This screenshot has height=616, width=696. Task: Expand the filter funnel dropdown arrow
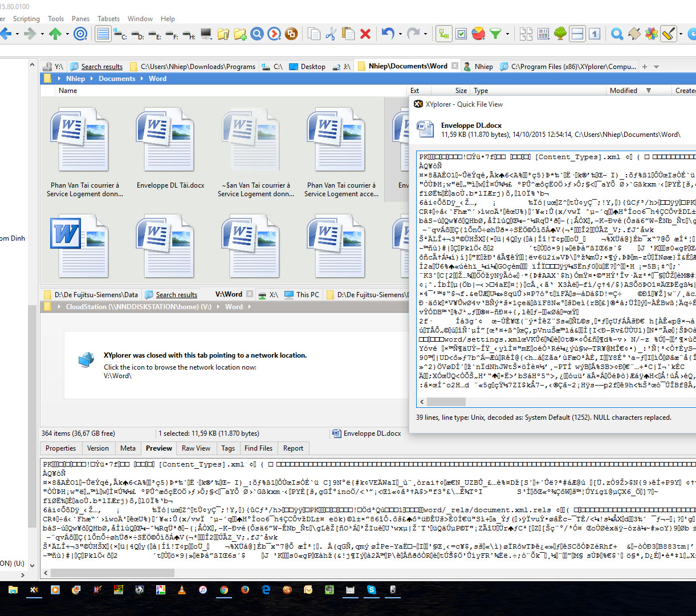pos(507,35)
